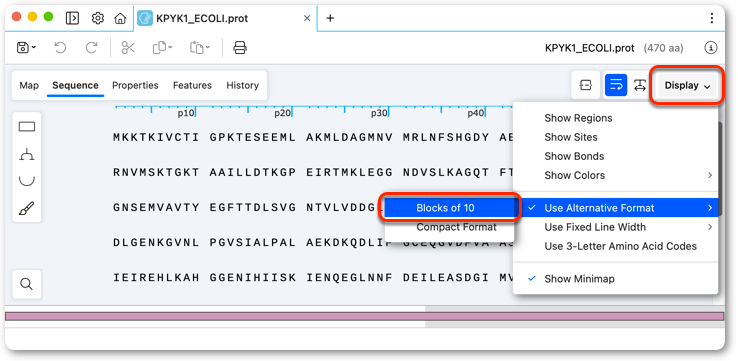Click the fit width arrows icon
The width and height of the screenshot is (738, 361).
coord(640,85)
